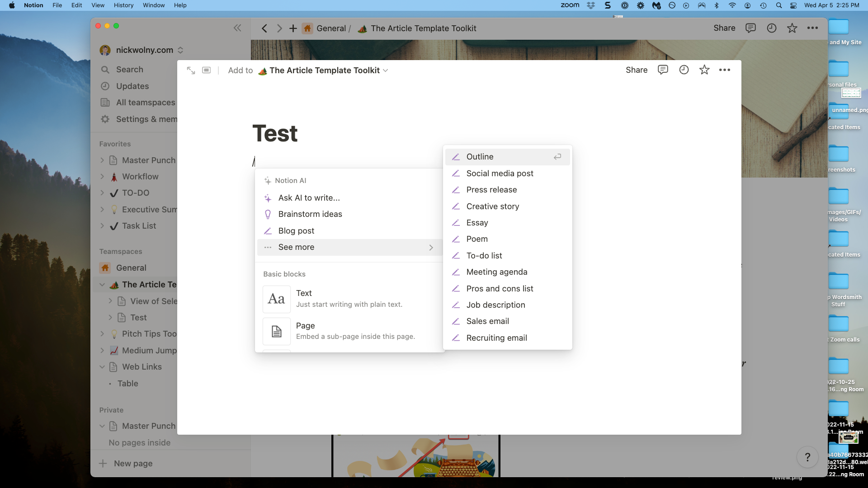The width and height of the screenshot is (868, 488).
Task: Click Share in top bar
Action: pyautogui.click(x=724, y=28)
